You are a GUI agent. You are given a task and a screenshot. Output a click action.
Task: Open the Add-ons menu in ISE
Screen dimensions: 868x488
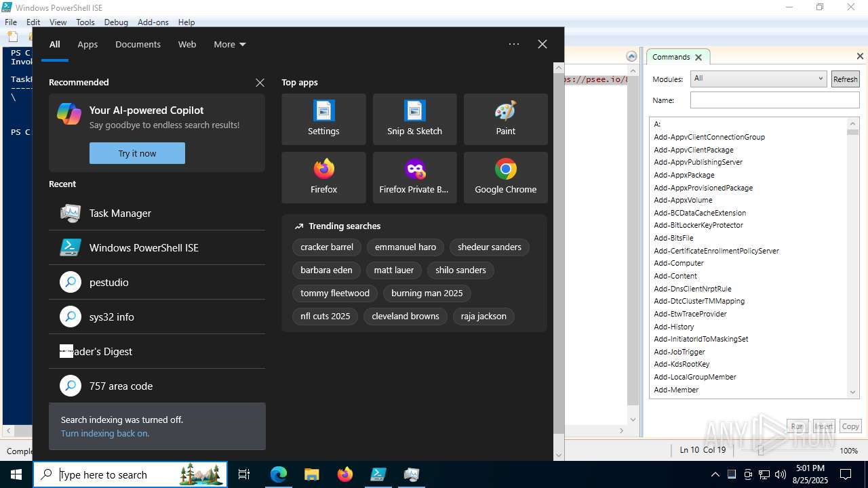(x=153, y=22)
